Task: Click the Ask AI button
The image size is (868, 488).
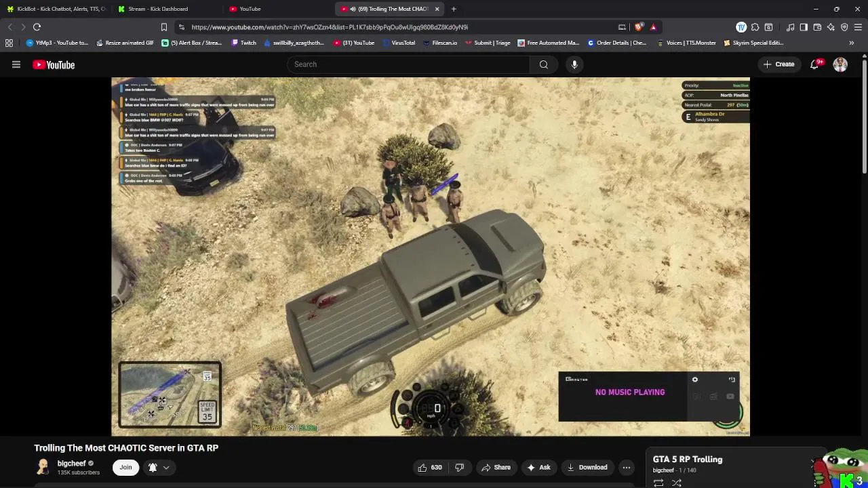Action: (x=538, y=468)
